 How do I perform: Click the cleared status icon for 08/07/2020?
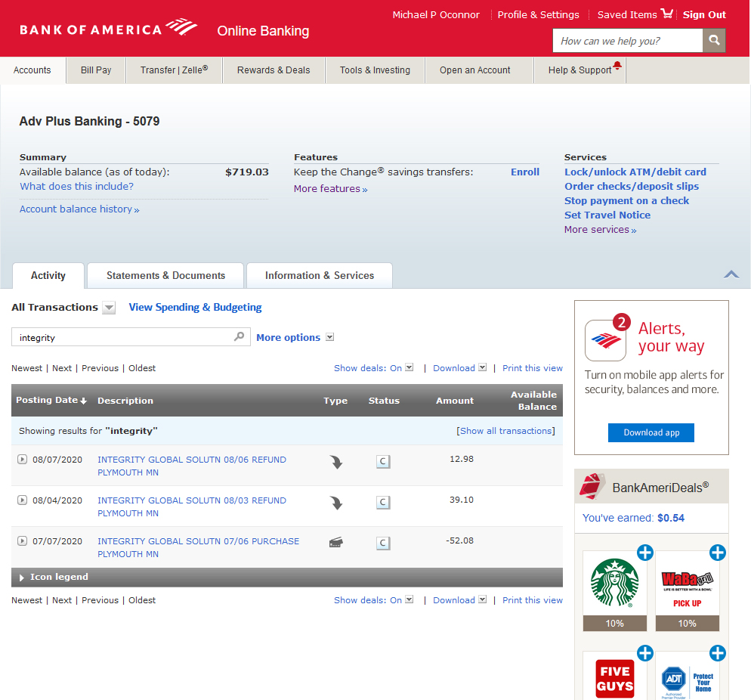[383, 462]
